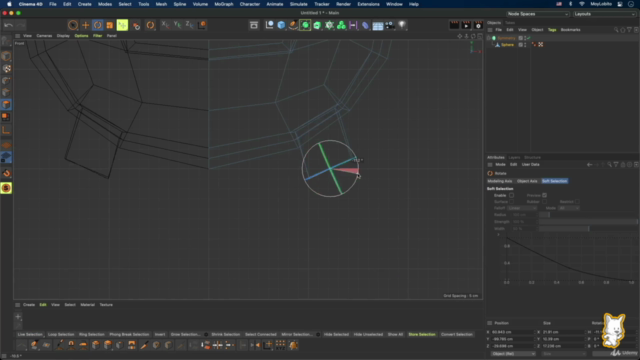Click the magnet tool icon in left sidebar

click(6, 173)
